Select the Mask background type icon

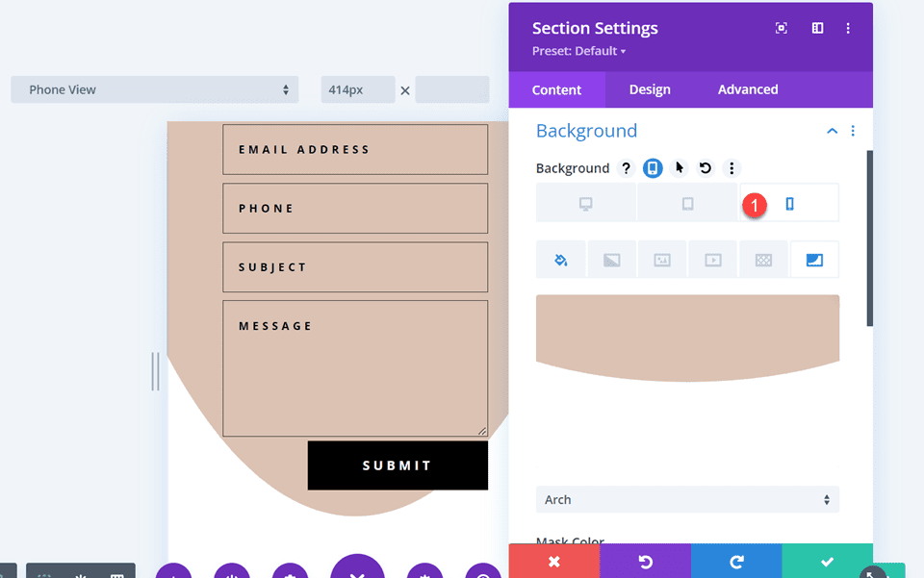coord(814,259)
